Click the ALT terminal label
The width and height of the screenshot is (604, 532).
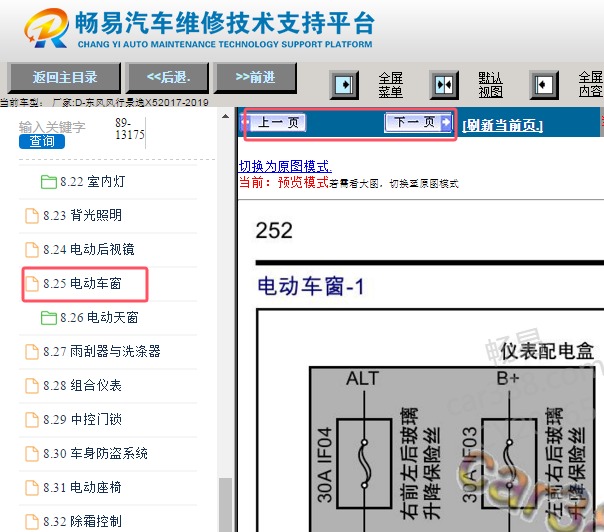pos(362,378)
